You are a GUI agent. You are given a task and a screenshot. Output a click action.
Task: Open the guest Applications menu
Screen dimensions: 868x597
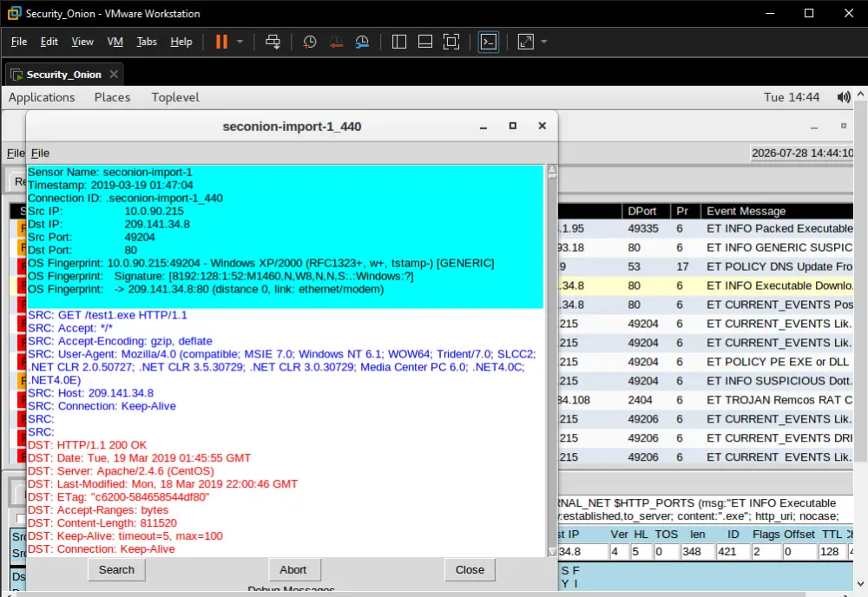pyautogui.click(x=42, y=97)
